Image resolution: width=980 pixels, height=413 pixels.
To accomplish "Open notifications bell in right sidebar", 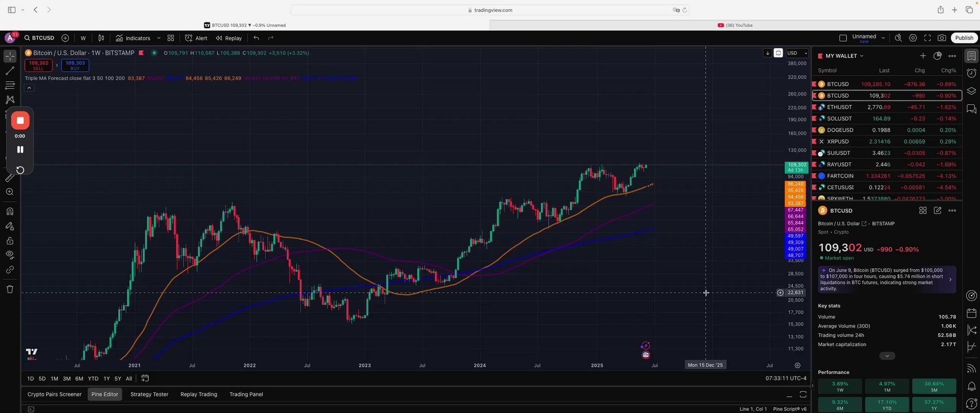I will (x=971, y=386).
